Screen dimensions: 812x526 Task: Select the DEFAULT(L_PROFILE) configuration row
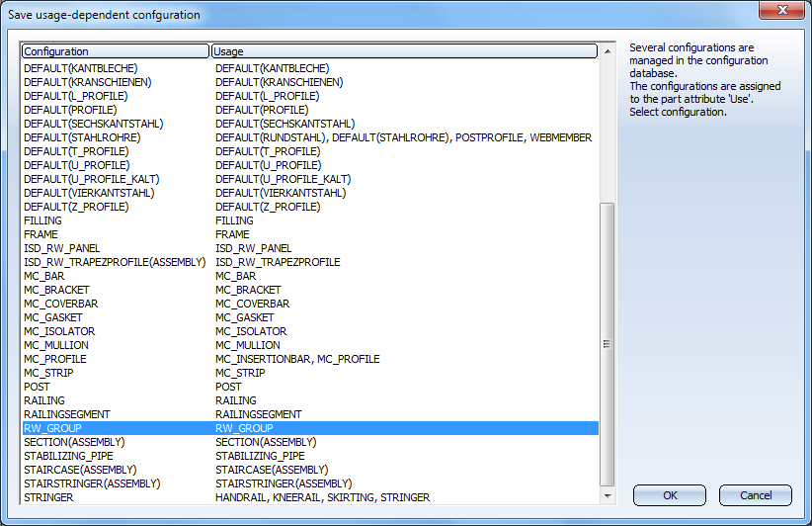[310, 96]
